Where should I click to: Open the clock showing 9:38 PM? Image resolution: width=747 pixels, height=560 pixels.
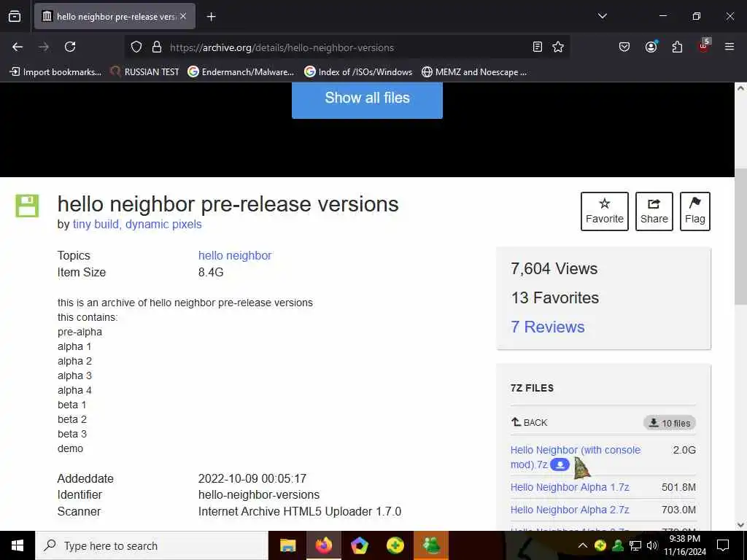[685, 545]
